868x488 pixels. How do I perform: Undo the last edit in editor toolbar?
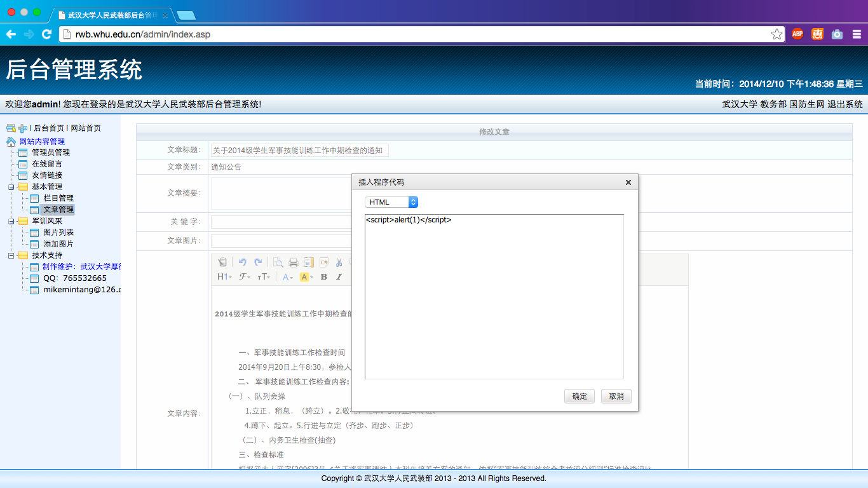click(x=242, y=262)
